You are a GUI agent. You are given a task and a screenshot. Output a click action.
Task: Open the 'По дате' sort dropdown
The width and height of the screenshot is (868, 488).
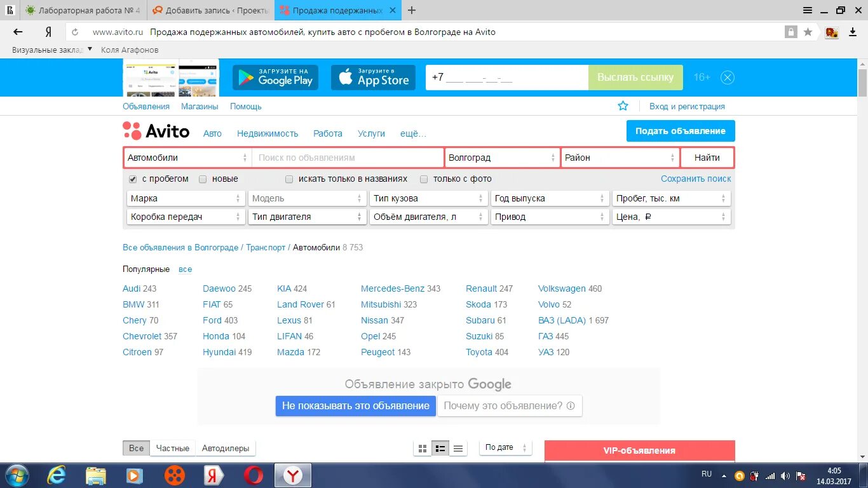506,447
